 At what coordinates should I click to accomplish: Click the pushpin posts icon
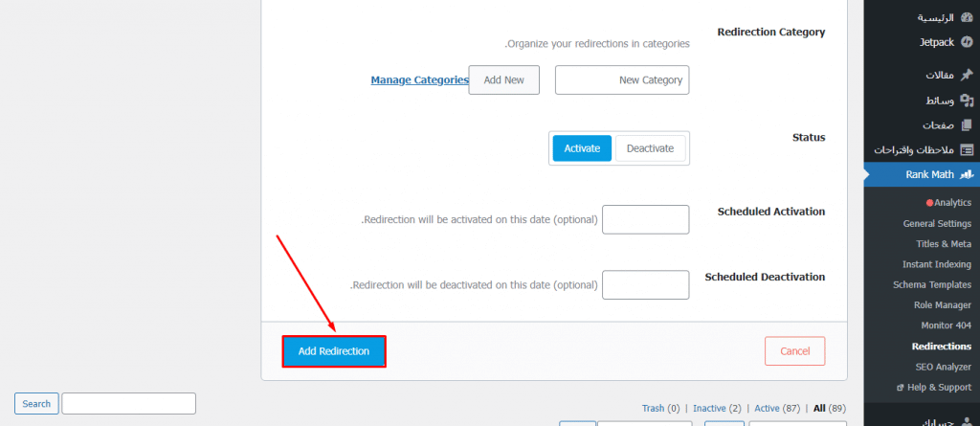(967, 75)
